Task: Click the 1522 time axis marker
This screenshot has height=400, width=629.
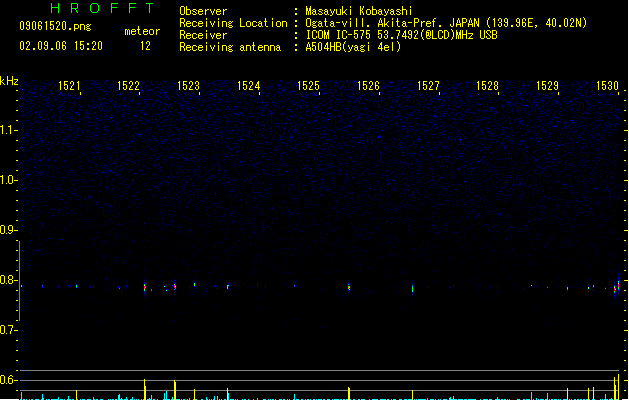Action: (128, 86)
